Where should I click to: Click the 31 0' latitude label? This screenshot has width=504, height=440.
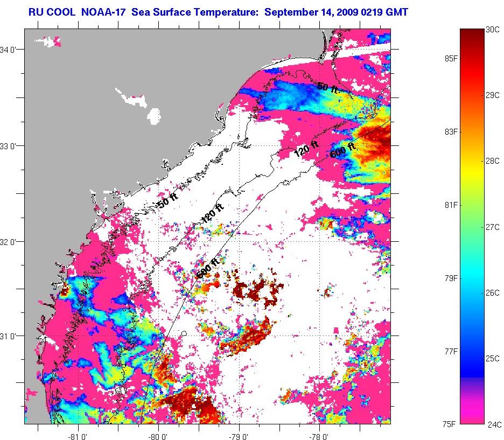coord(8,337)
